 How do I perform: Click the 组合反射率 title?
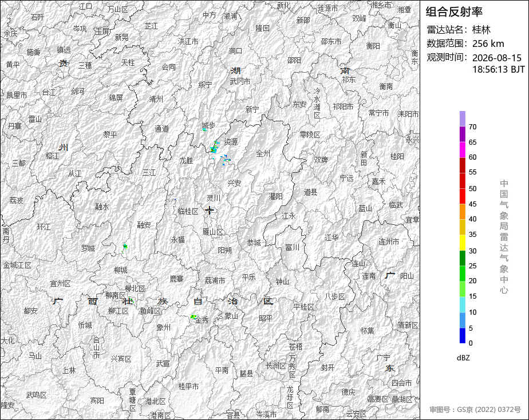(x=454, y=12)
